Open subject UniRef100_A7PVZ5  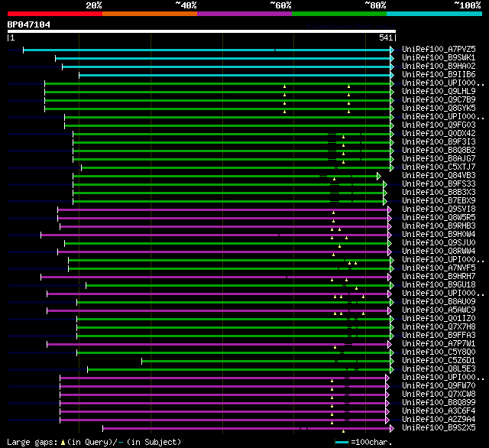439,49
